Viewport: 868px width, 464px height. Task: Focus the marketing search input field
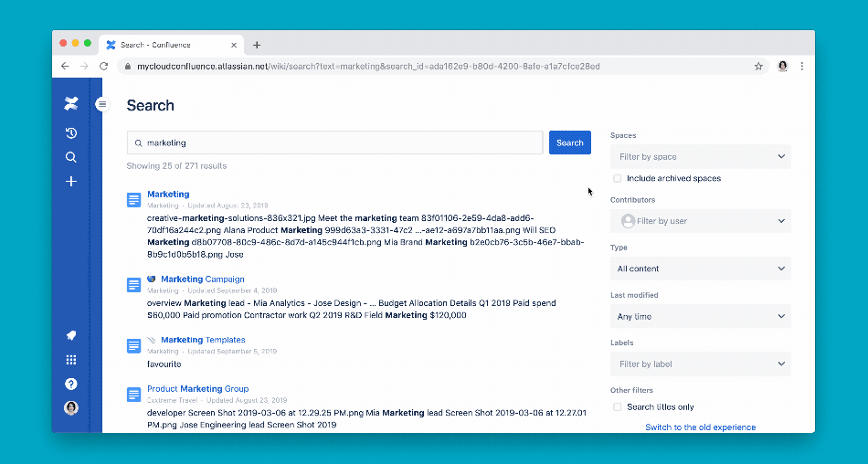[335, 142]
